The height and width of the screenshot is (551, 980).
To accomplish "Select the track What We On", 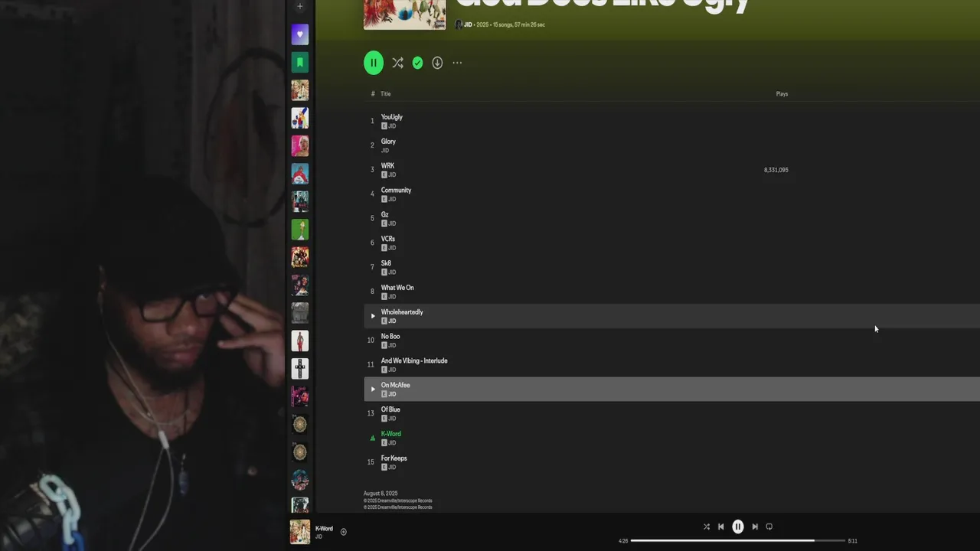I will (397, 288).
